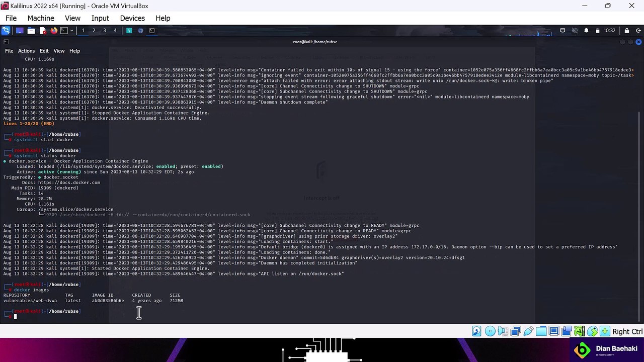Image resolution: width=644 pixels, height=362 pixels.
Task: Expand the terminal launcher dropdown arrow
Action: (x=71, y=31)
